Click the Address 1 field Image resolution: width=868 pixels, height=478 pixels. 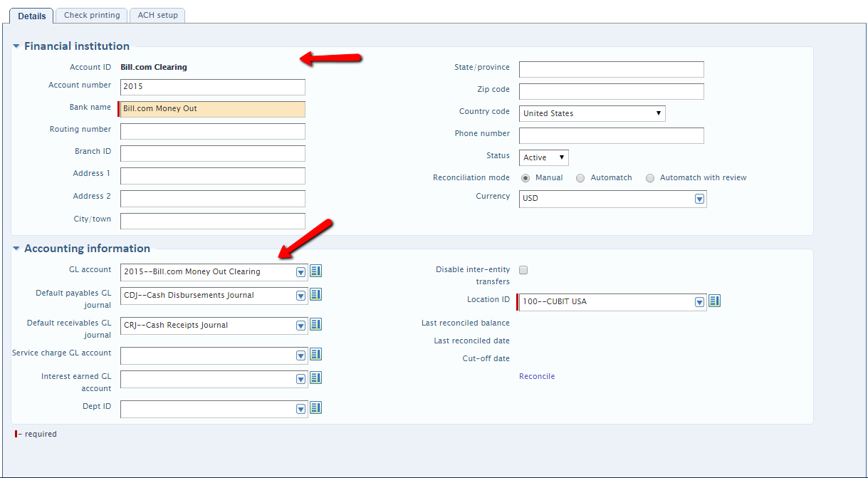click(x=213, y=176)
